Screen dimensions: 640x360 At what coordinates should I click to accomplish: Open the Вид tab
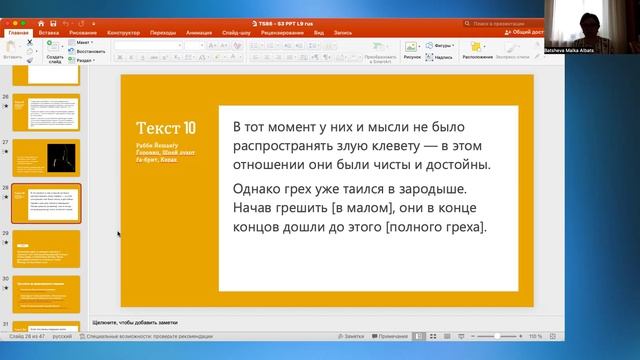[319, 33]
